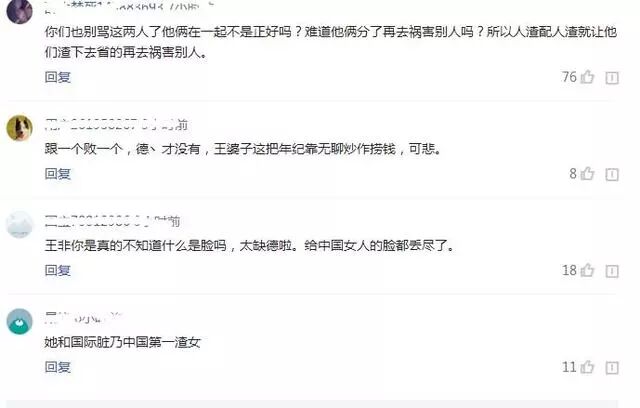Viewport: 640px width, 408px height.
Task: Like the comment with 18 likes
Action: [x=587, y=270]
